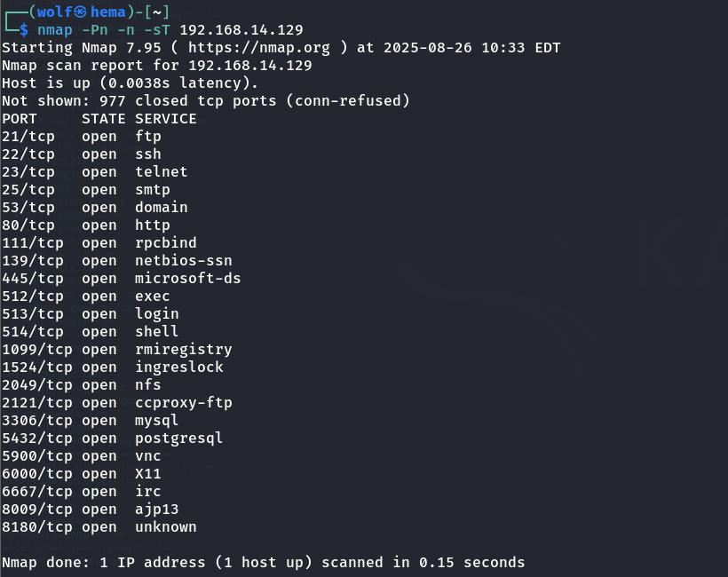This screenshot has width=728, height=577.
Task: Click the rpcbind service entry
Action: tap(165, 243)
